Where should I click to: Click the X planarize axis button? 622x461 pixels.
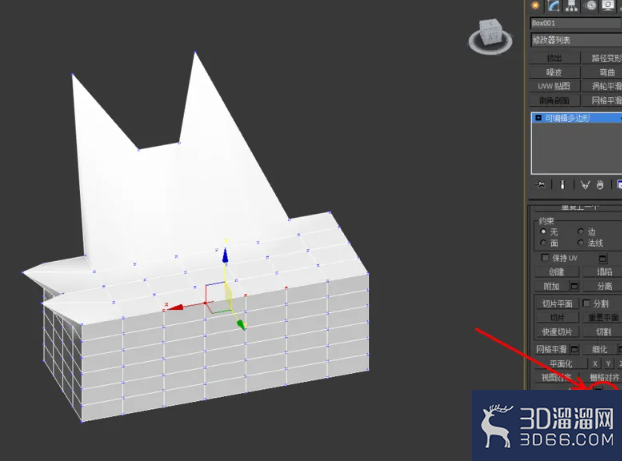pos(595,364)
